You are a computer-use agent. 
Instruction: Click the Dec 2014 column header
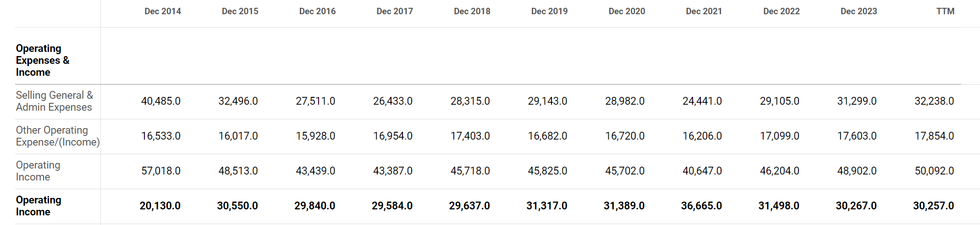coord(162,11)
